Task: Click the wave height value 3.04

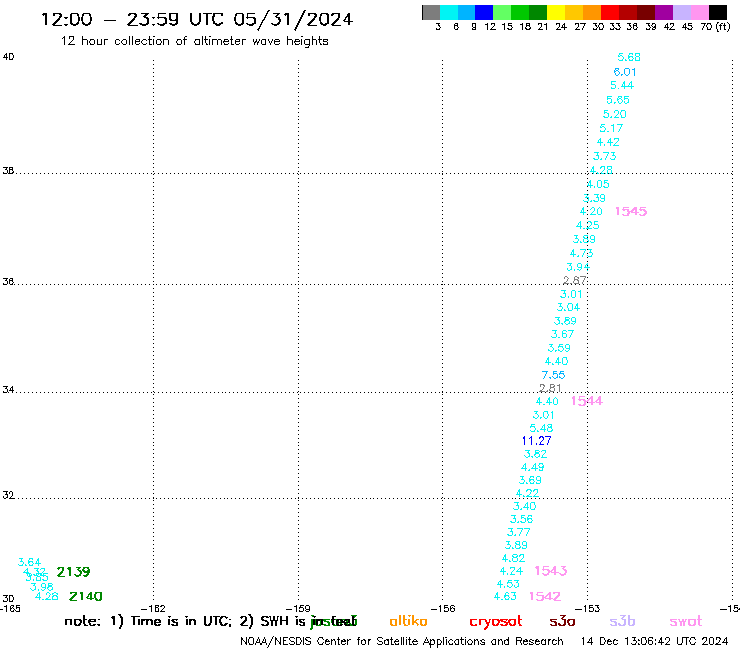Action: click(x=568, y=307)
